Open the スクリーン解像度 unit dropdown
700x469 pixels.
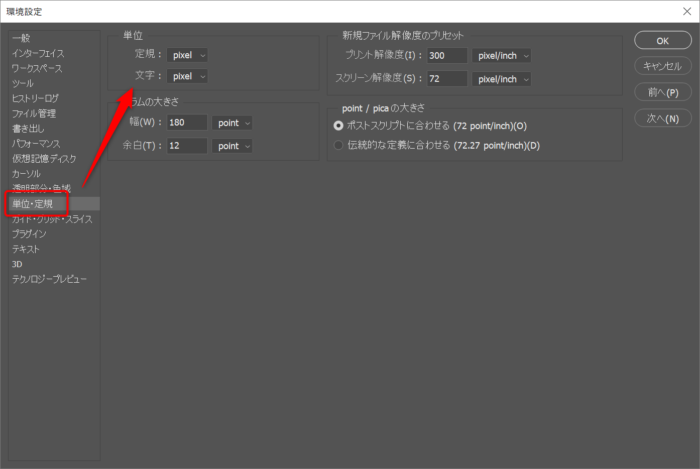[502, 79]
